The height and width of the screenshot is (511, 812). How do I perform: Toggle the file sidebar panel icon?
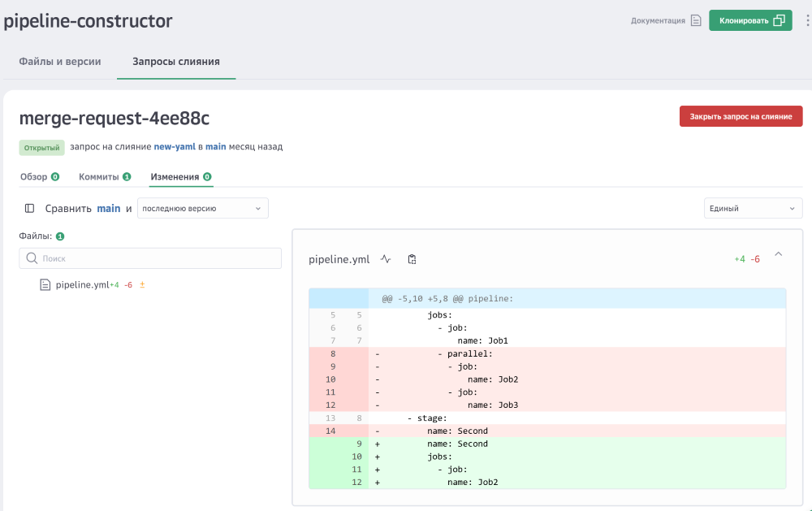[x=29, y=208]
